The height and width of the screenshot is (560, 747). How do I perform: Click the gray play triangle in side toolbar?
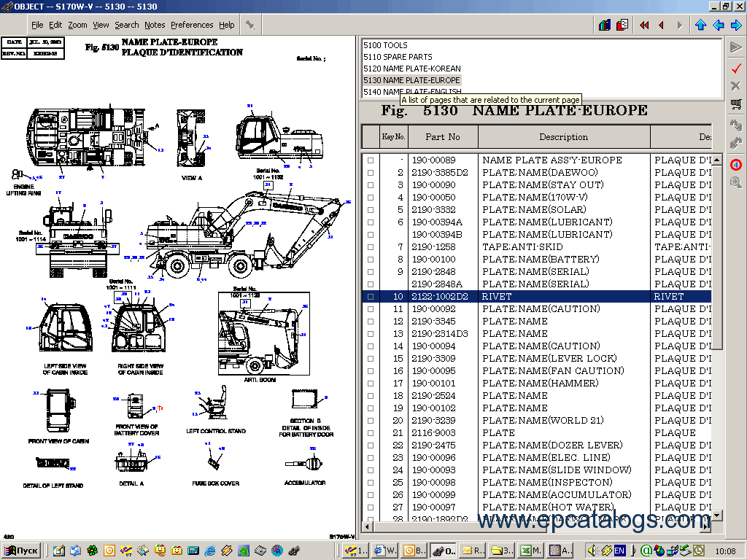point(736,47)
